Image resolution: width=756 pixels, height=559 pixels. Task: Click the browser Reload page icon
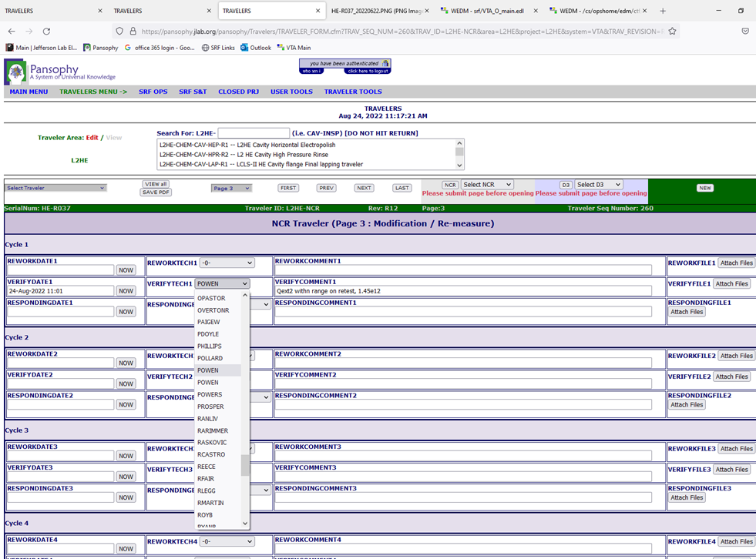[x=46, y=32]
